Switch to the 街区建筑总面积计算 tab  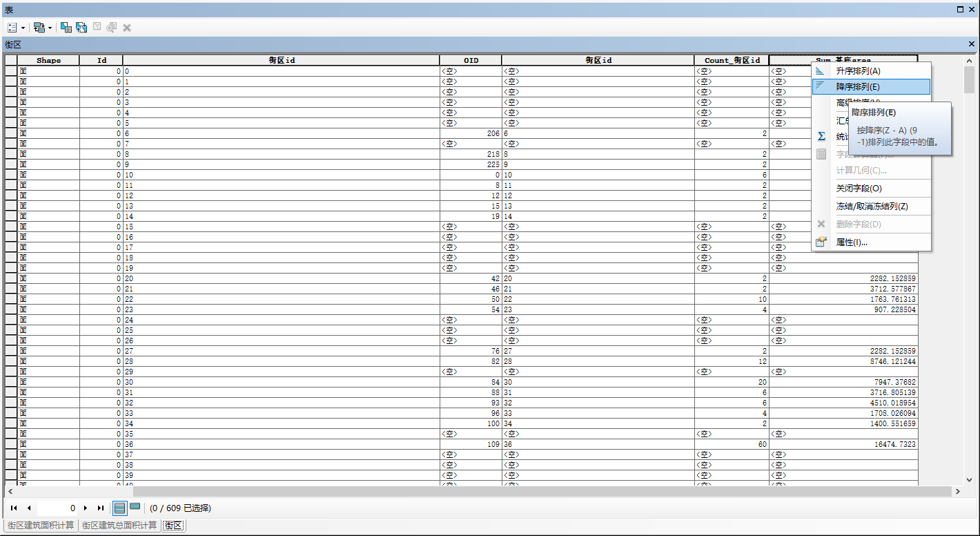[x=119, y=526]
